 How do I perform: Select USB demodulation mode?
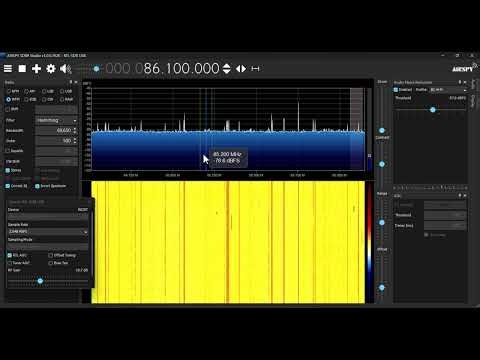[x=62, y=91]
